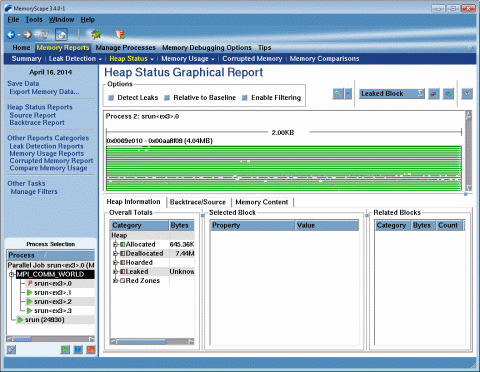Open the Tips tab
Image resolution: width=480 pixels, height=372 pixels.
264,48
